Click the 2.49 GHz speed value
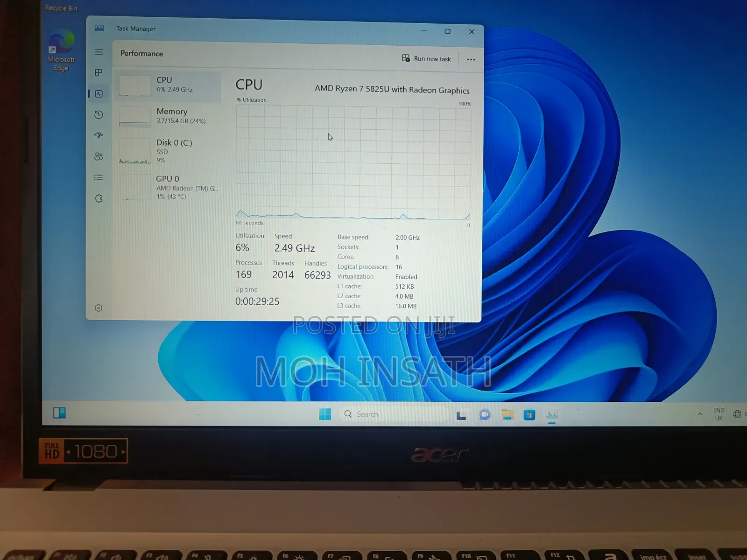Screen dimensions: 747x560 pos(295,248)
